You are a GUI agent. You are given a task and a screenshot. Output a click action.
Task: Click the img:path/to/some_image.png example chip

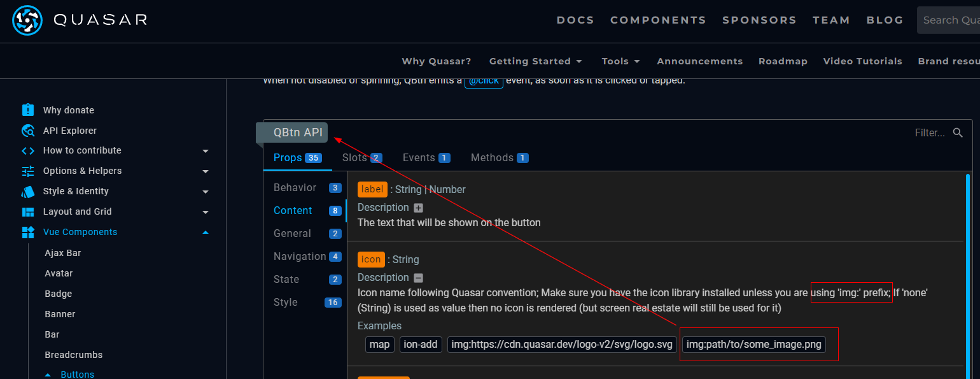click(x=754, y=345)
